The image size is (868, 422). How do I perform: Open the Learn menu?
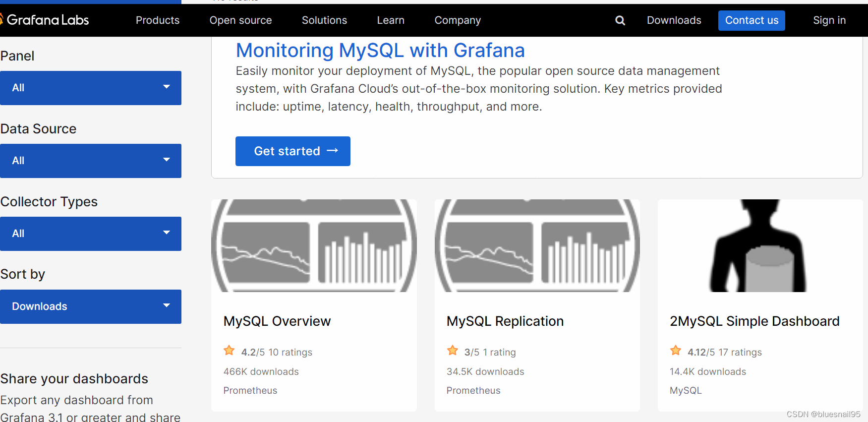391,20
